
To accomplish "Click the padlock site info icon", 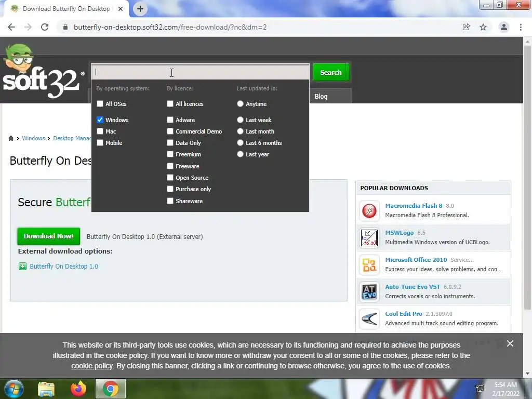I will [x=65, y=27].
